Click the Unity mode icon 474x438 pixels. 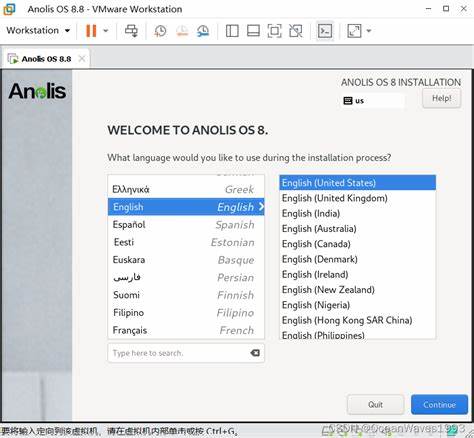click(x=296, y=31)
